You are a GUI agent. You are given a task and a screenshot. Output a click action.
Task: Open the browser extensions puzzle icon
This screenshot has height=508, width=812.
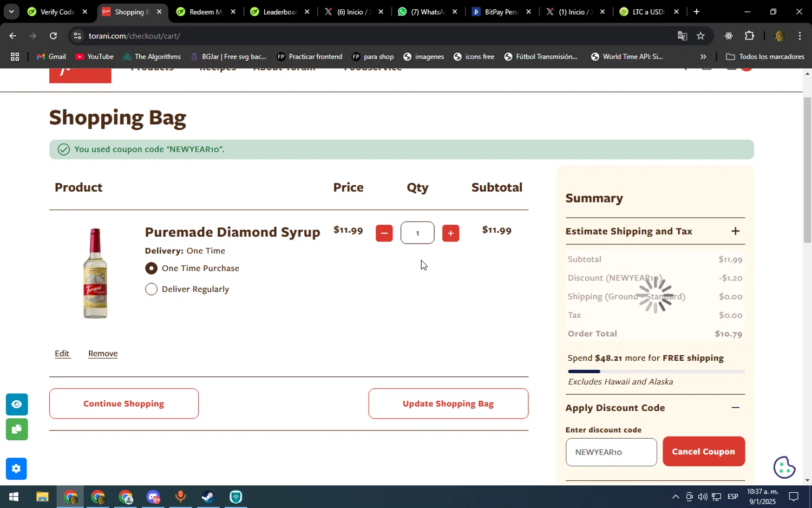[749, 36]
